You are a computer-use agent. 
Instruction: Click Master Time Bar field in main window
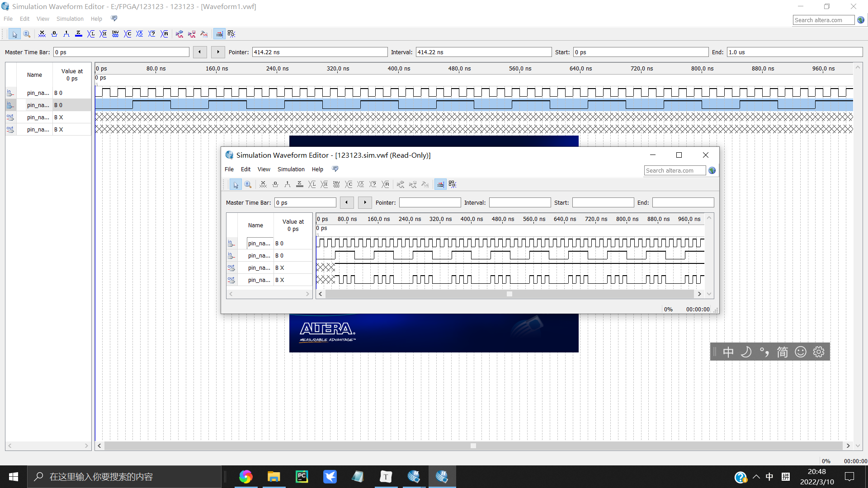coord(121,52)
